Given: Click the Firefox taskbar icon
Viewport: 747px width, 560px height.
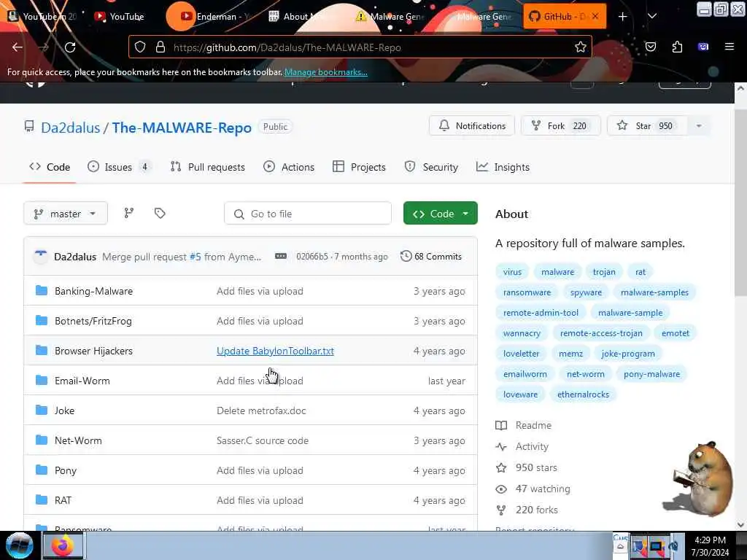Looking at the screenshot, I should point(63,545).
